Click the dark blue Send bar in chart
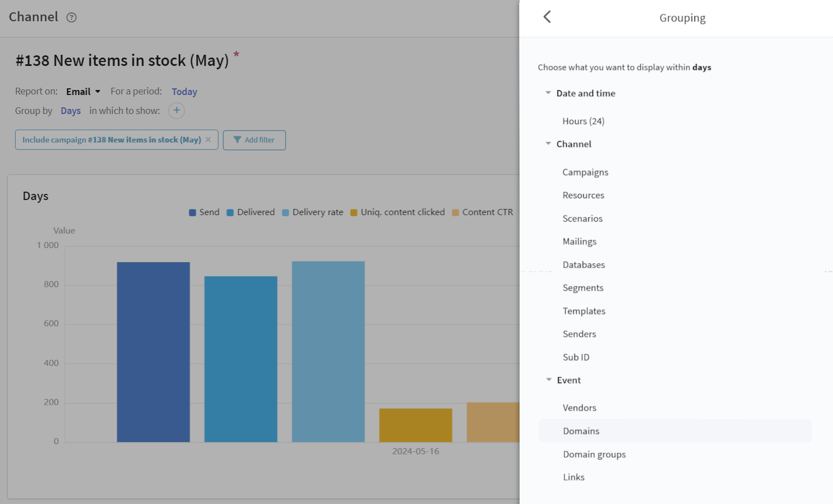 pos(154,352)
